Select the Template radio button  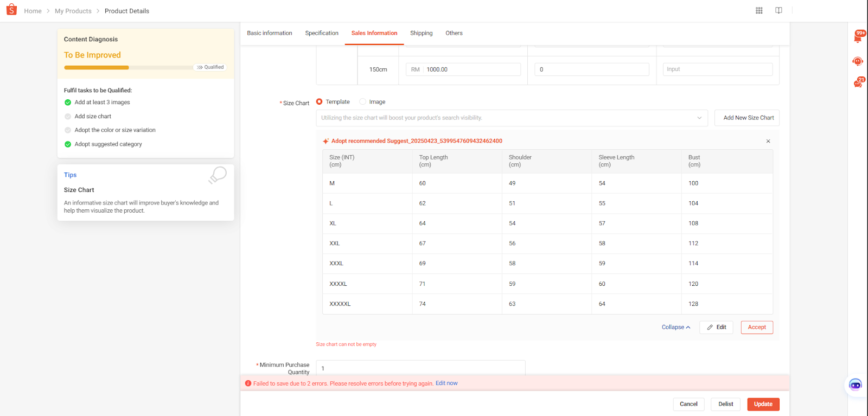coord(319,101)
